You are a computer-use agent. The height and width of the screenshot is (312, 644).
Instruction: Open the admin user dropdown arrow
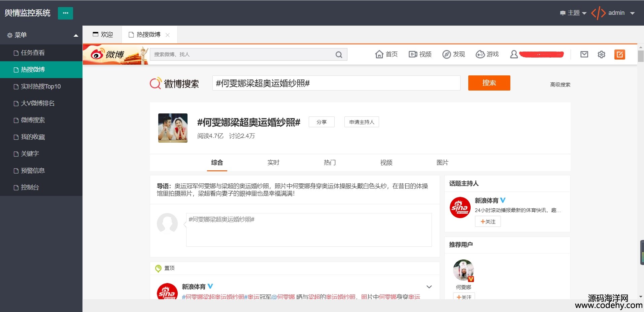632,13
